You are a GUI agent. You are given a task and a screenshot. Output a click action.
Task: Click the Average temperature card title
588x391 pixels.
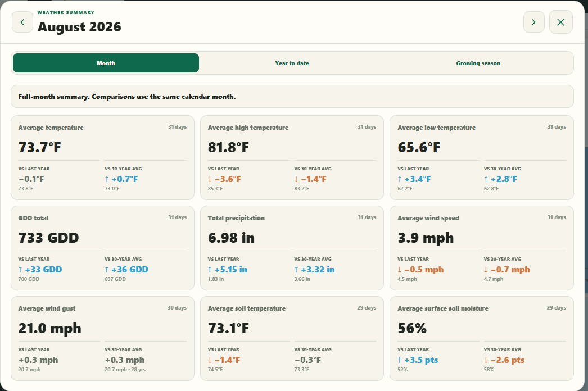(51, 128)
